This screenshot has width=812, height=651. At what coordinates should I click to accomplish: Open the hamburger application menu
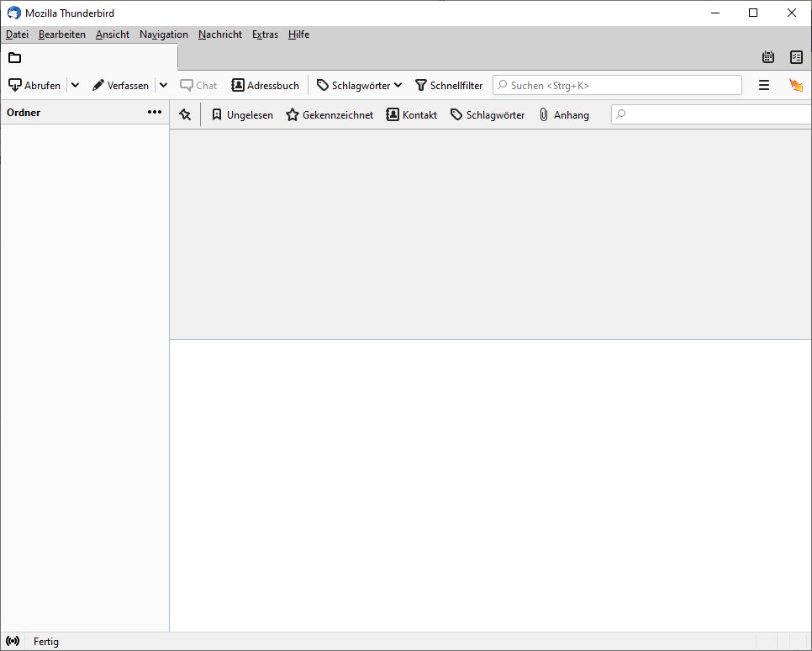764,85
